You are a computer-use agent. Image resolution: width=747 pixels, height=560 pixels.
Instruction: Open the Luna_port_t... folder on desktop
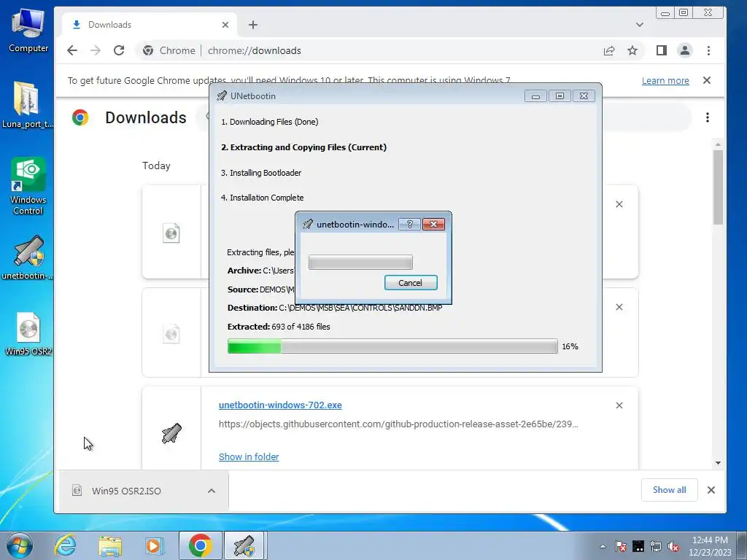[27, 104]
